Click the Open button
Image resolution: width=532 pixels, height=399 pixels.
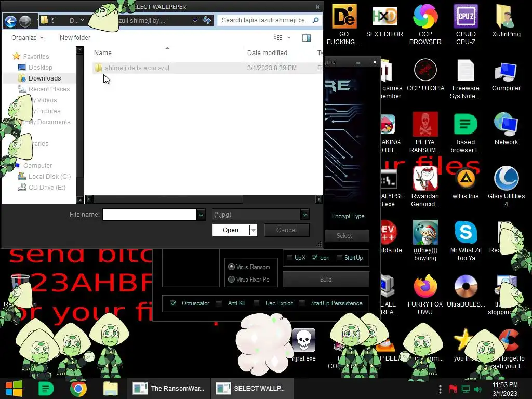pos(231,230)
